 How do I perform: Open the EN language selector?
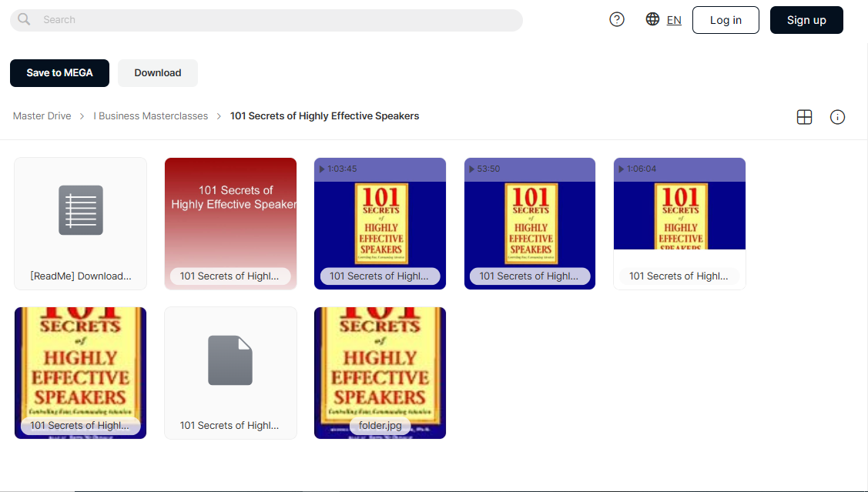coord(674,20)
